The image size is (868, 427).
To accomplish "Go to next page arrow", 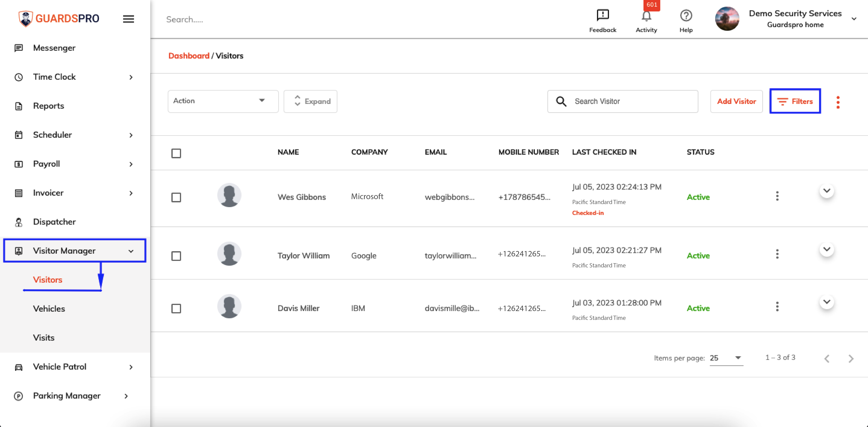I will (851, 358).
